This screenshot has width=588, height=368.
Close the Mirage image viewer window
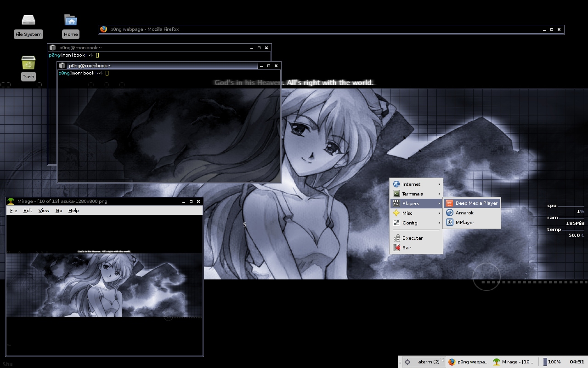pyautogui.click(x=198, y=201)
